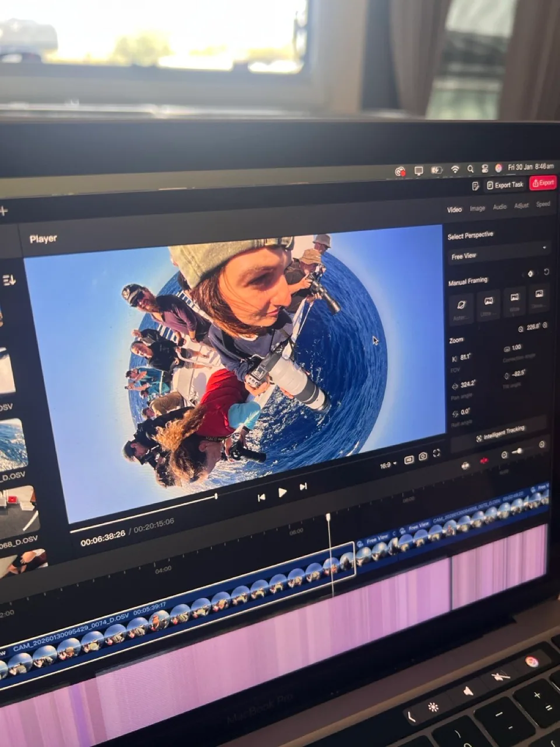Image resolution: width=560 pixels, height=747 pixels.
Task: Click the red Export button
Action: pyautogui.click(x=542, y=183)
